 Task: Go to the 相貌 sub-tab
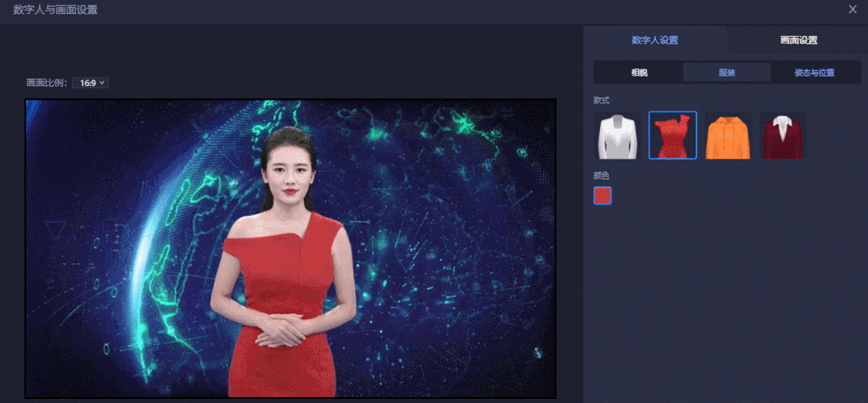tap(639, 73)
